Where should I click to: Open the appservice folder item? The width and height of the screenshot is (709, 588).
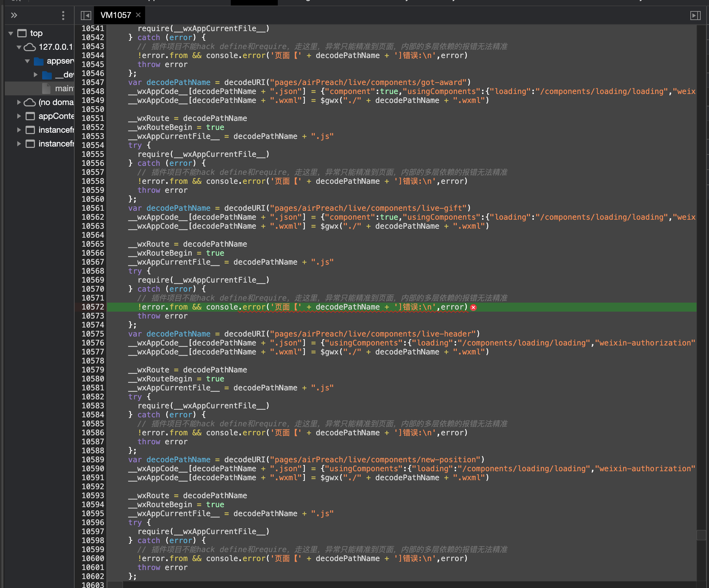(x=60, y=61)
